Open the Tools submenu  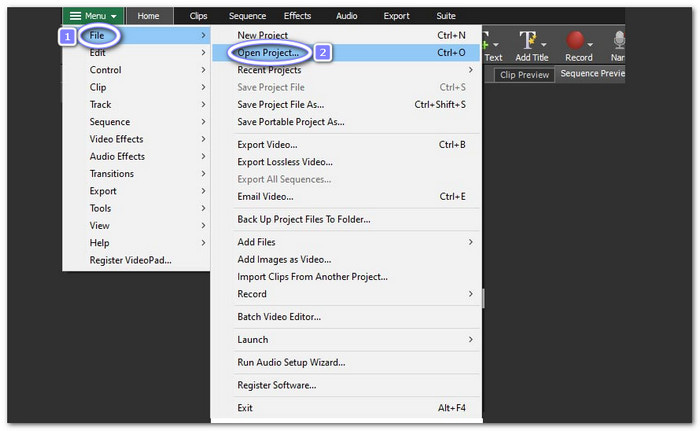pyautogui.click(x=136, y=209)
